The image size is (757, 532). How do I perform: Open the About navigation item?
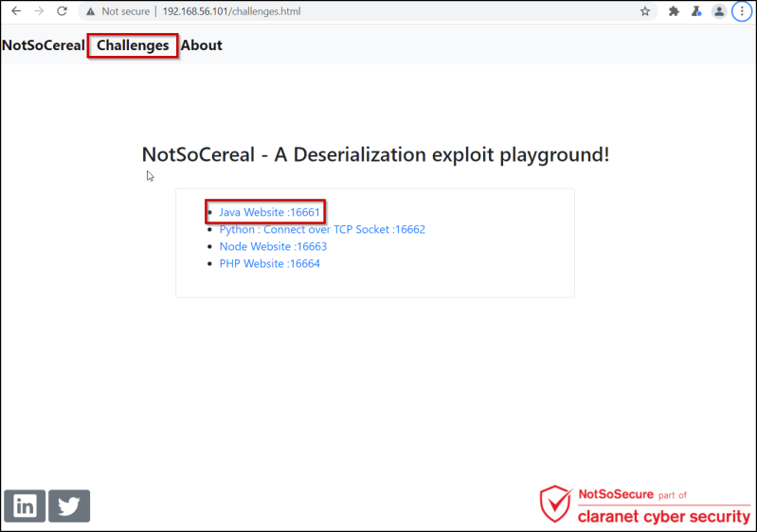point(201,45)
